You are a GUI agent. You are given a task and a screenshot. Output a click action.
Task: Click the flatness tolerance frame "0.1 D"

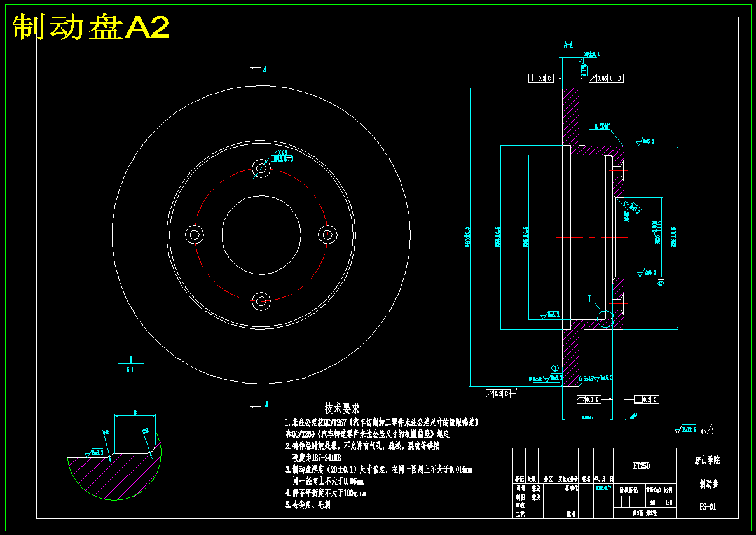(x=589, y=400)
